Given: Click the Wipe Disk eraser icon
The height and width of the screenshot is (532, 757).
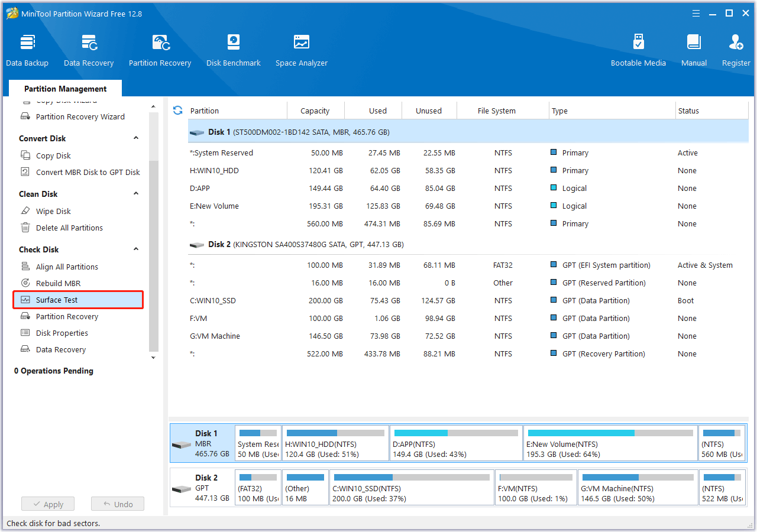Looking at the screenshot, I should coord(25,211).
